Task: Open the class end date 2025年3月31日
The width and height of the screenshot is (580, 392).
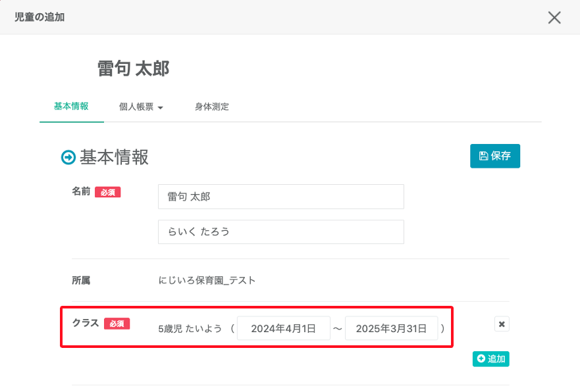Action: pyautogui.click(x=392, y=328)
